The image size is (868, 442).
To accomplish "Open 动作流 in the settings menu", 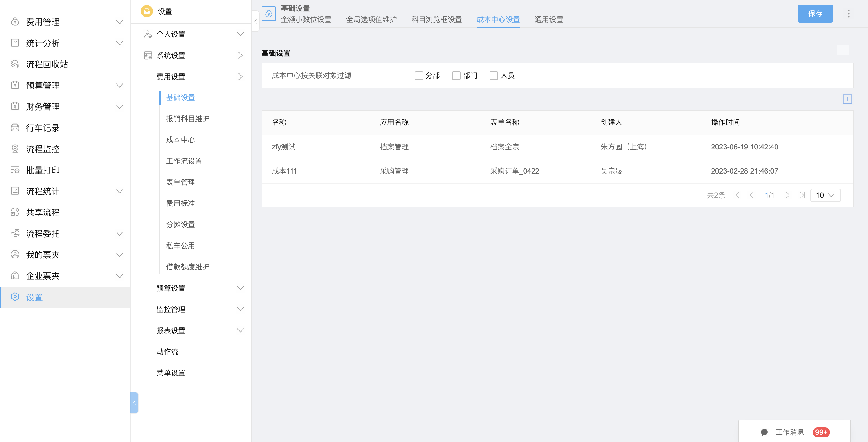I will [167, 352].
